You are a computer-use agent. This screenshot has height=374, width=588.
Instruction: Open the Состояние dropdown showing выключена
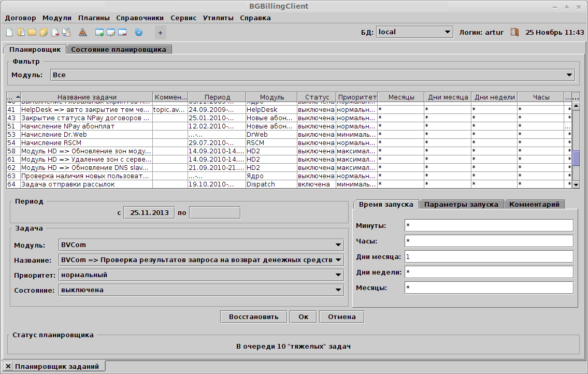(201, 290)
